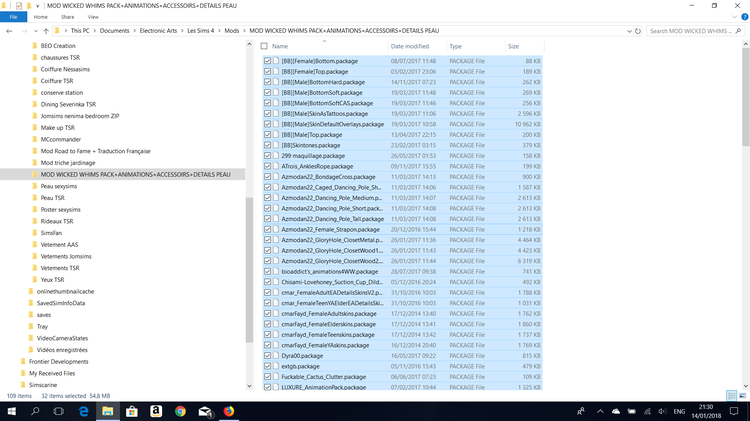
Task: Navigate to Electronic Arts breadcrumb
Action: coord(158,31)
